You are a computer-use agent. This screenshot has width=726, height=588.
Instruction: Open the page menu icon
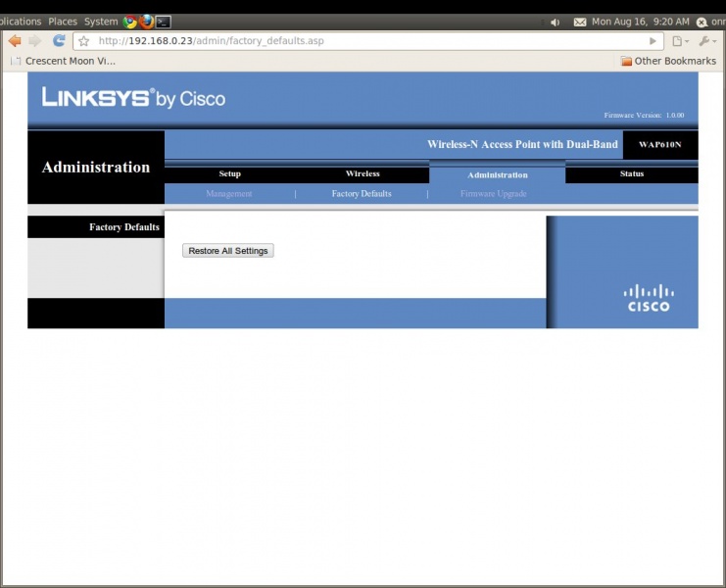point(680,41)
